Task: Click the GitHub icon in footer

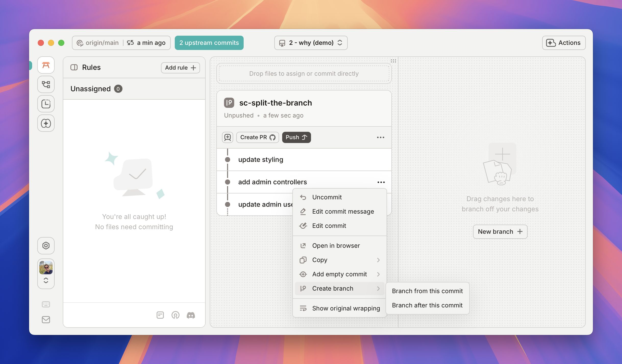Action: (x=176, y=315)
